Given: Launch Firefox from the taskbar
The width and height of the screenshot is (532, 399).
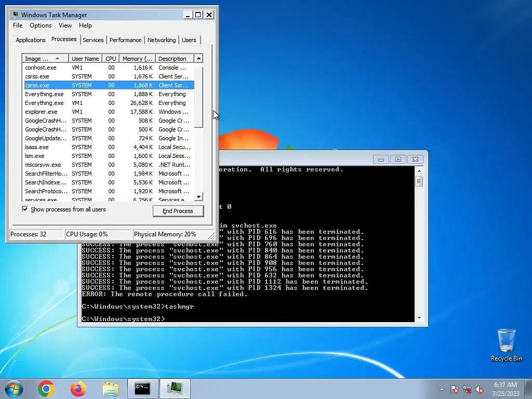Looking at the screenshot, I should pos(78,389).
